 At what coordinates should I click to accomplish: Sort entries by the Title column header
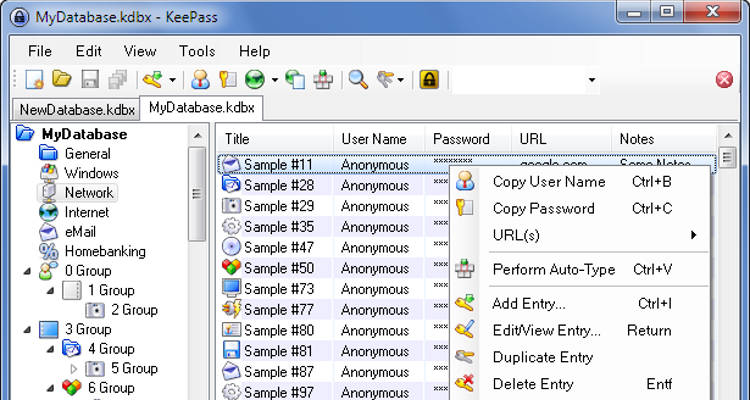point(274,139)
